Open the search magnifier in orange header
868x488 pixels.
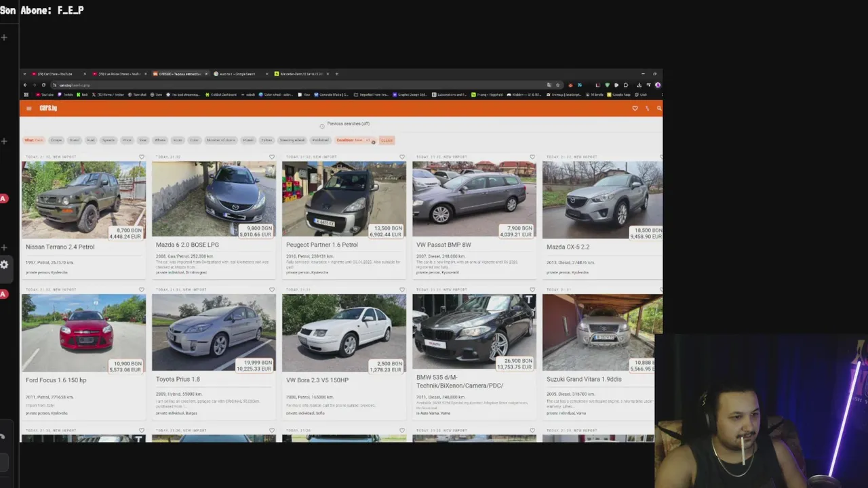pyautogui.click(x=659, y=108)
